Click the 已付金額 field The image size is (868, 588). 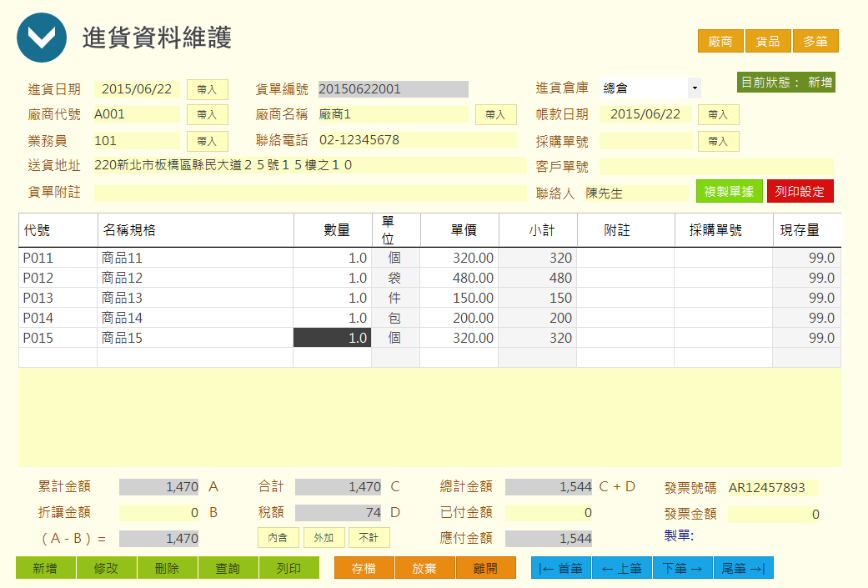coord(549,513)
